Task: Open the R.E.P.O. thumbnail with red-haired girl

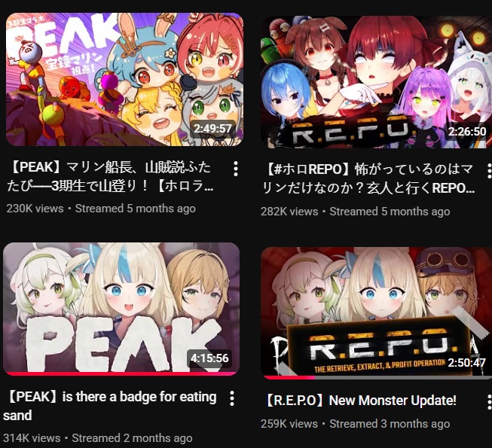Action: coord(376,82)
